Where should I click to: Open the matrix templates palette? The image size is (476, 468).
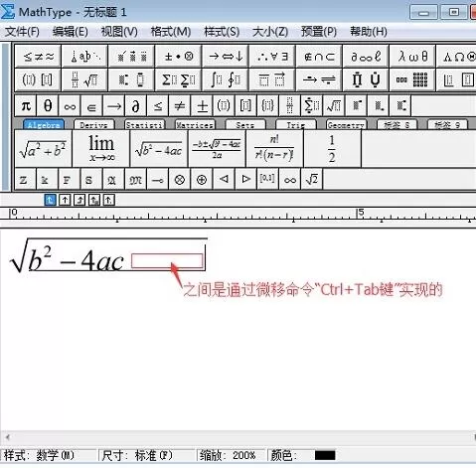(x=412, y=79)
